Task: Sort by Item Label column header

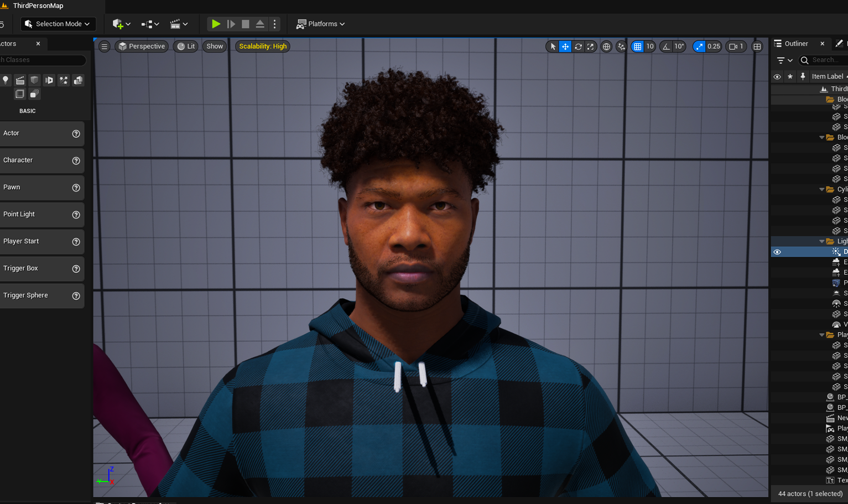Action: pos(828,76)
